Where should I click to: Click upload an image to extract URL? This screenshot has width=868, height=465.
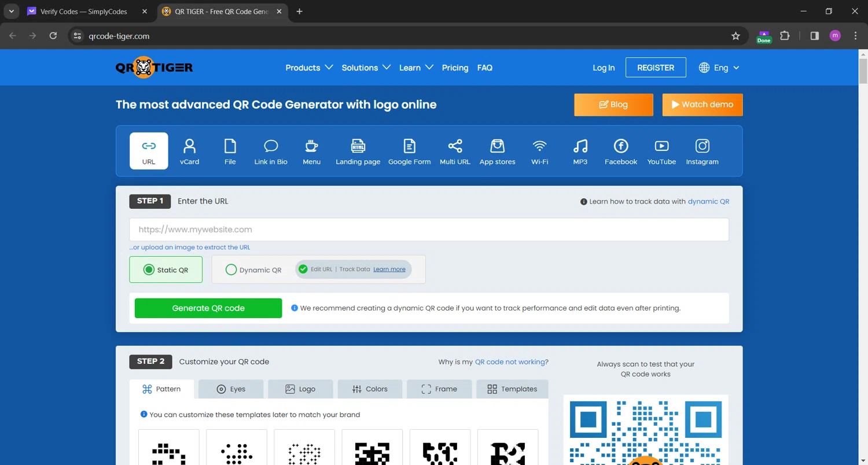click(190, 247)
